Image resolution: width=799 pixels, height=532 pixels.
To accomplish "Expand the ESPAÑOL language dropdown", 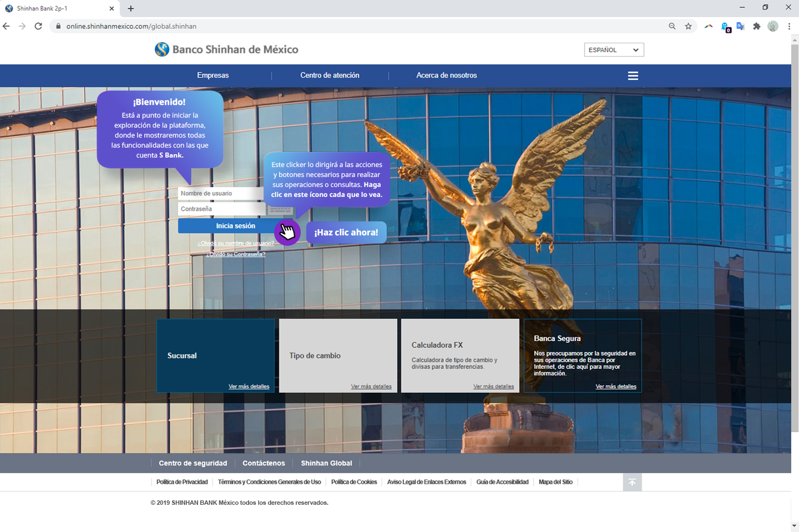I will point(614,50).
